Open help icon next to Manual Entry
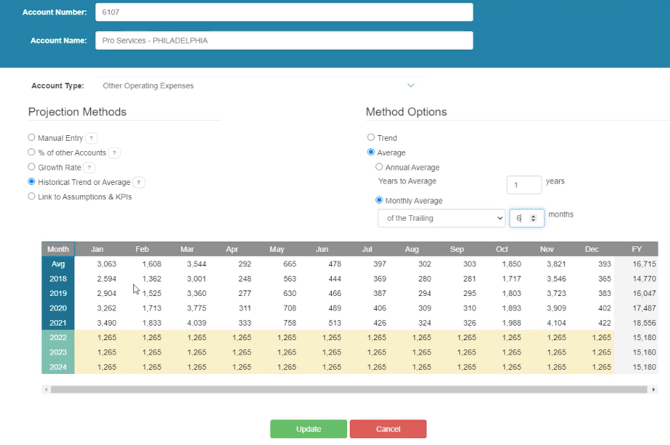The width and height of the screenshot is (670, 445). pyautogui.click(x=92, y=138)
